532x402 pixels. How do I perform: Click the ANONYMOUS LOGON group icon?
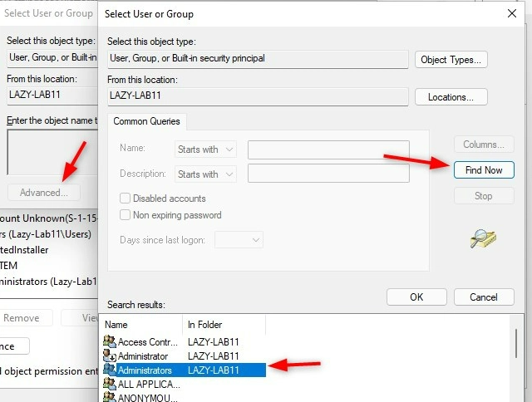tap(110, 396)
